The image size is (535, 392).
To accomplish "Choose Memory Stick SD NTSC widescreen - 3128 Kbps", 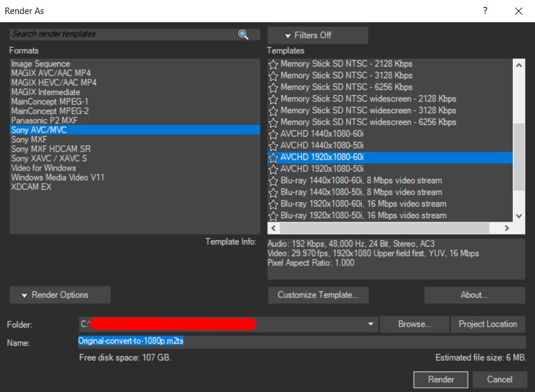I will click(x=390, y=110).
